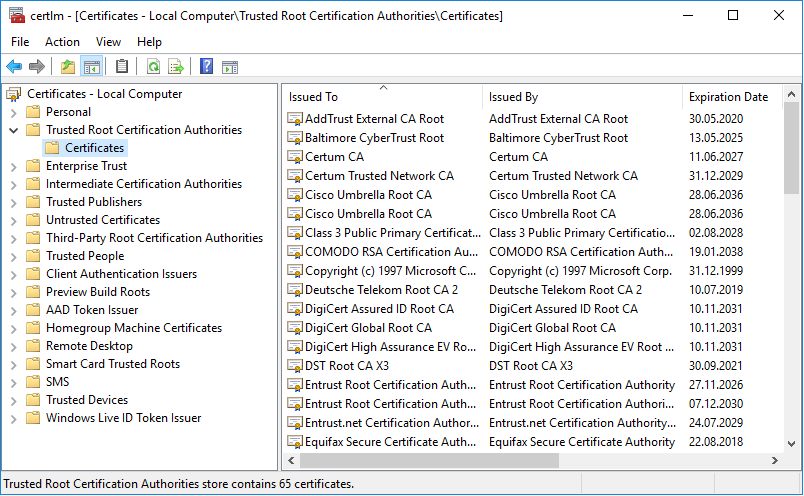
Task: Expand the Enterprise Trust node
Action: pyautogui.click(x=13, y=166)
